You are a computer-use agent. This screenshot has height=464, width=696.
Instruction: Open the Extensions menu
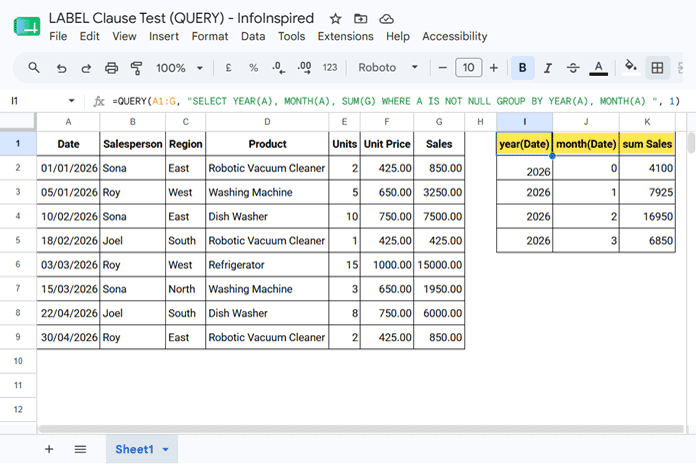(x=345, y=36)
